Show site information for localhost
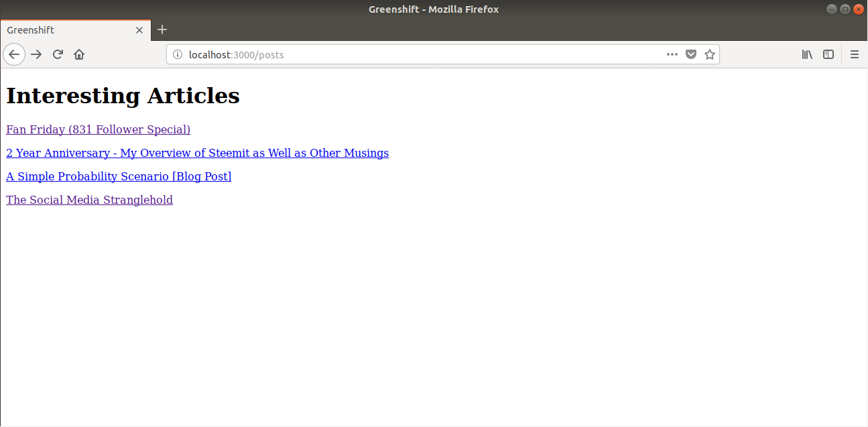This screenshot has height=427, width=868. (178, 54)
